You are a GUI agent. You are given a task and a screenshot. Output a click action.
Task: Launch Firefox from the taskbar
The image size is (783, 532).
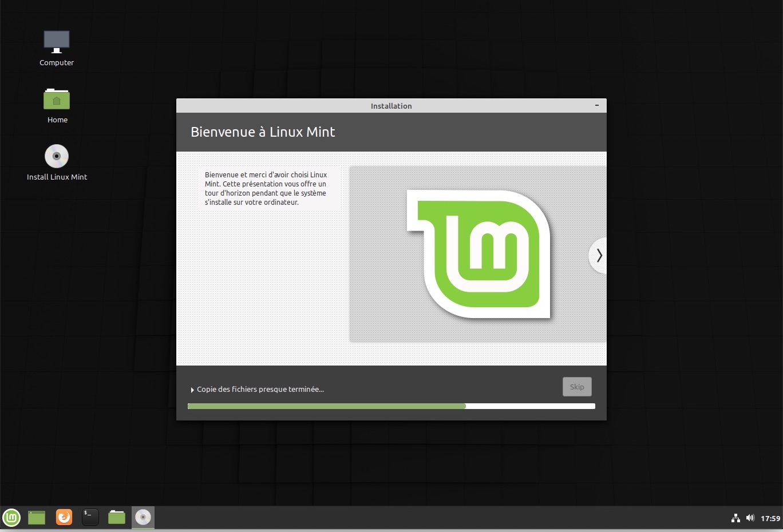point(64,518)
